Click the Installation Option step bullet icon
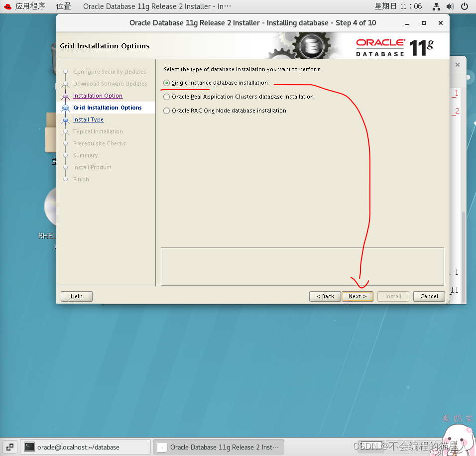Screen dimensions: 476x456 point(65,96)
